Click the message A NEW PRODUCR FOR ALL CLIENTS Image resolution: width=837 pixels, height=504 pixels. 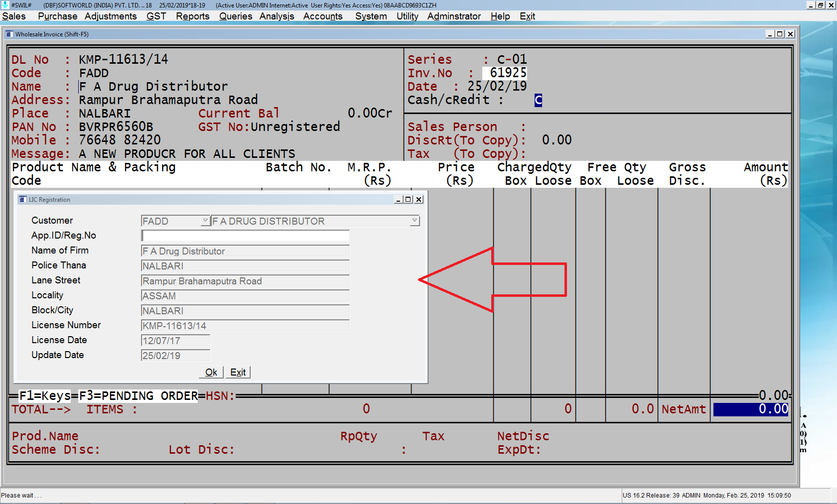click(187, 154)
